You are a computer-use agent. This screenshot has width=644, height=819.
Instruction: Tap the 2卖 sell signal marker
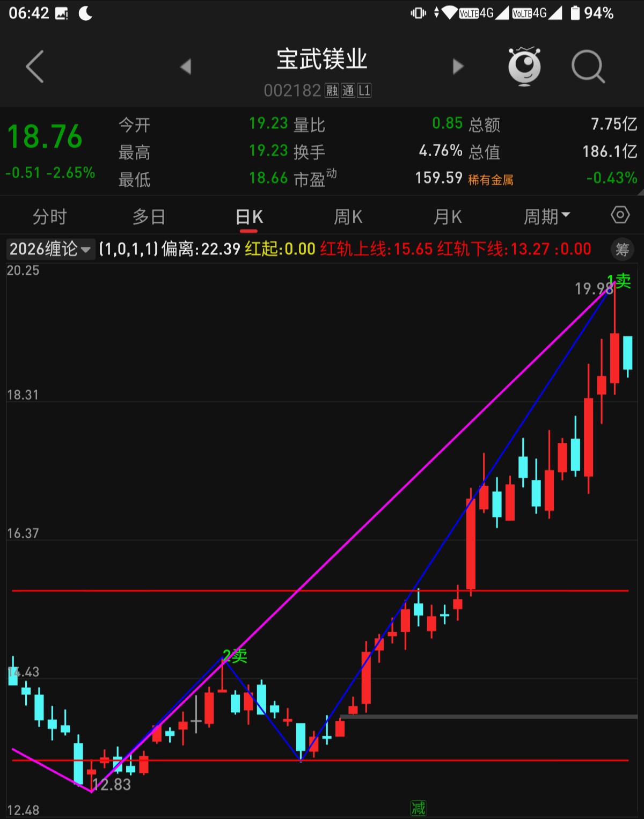(235, 655)
